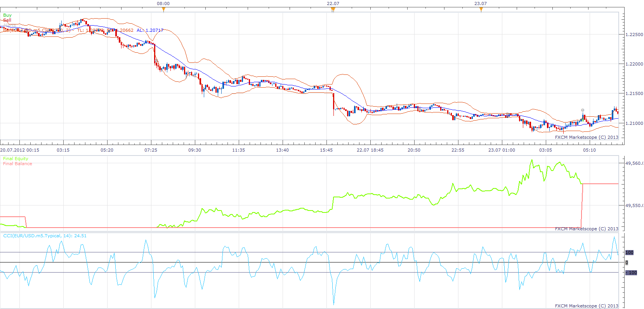Screen dimensions: 644x309
Task: Select the 22.07 orange day marker triangle
Action: pos(333,9)
